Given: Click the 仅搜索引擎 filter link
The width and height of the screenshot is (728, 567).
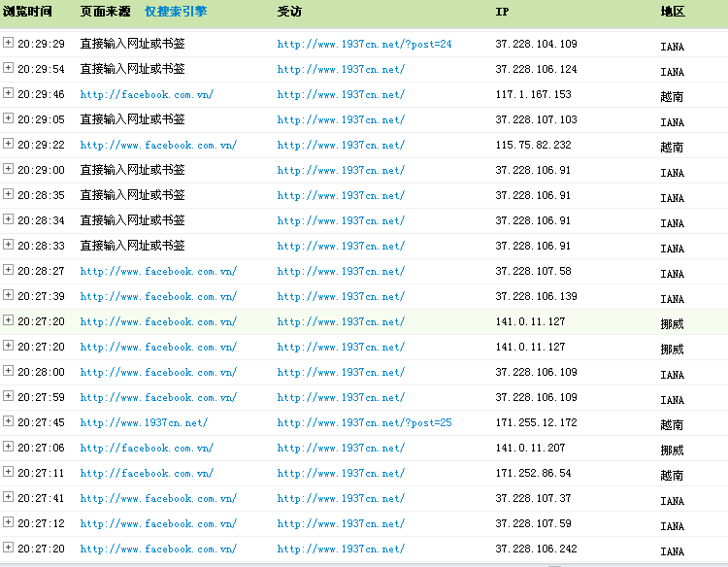Looking at the screenshot, I should tap(176, 12).
